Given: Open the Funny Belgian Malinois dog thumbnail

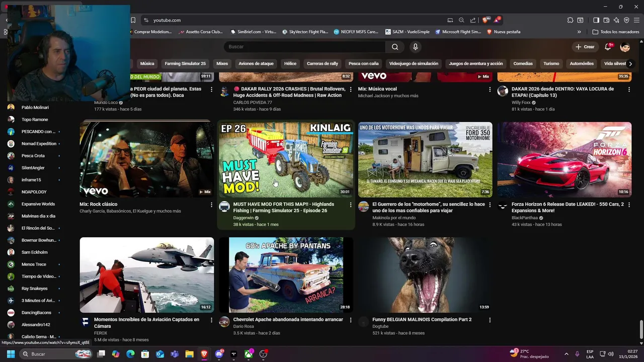Looking at the screenshot, I should pyautogui.click(x=425, y=275).
